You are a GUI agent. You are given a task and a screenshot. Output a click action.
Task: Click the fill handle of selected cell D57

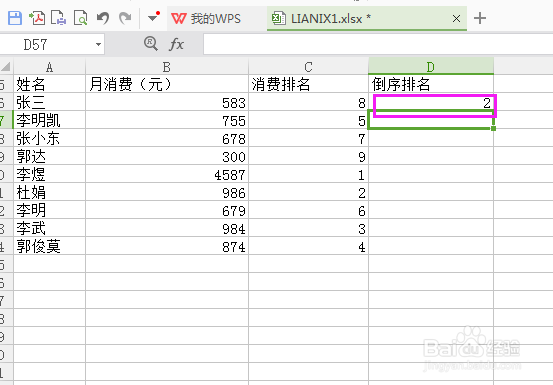493,128
